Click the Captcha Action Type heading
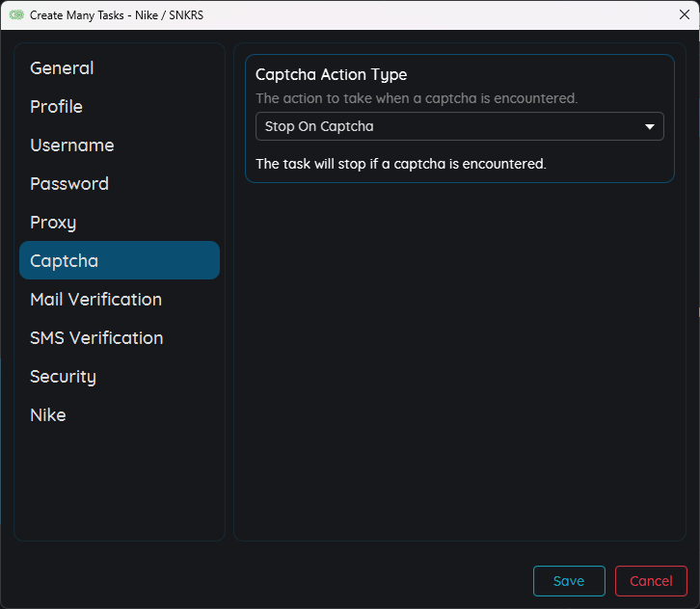 coord(331,75)
